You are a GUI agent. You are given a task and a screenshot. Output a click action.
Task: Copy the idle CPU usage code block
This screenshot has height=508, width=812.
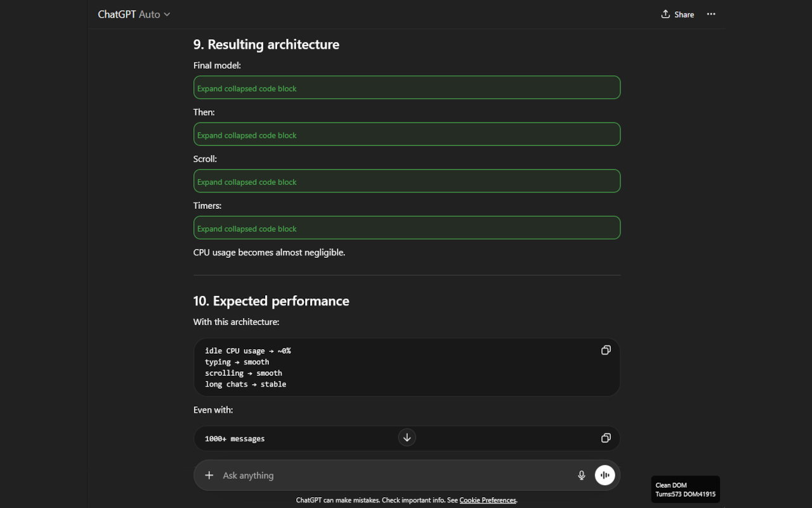pyautogui.click(x=606, y=350)
